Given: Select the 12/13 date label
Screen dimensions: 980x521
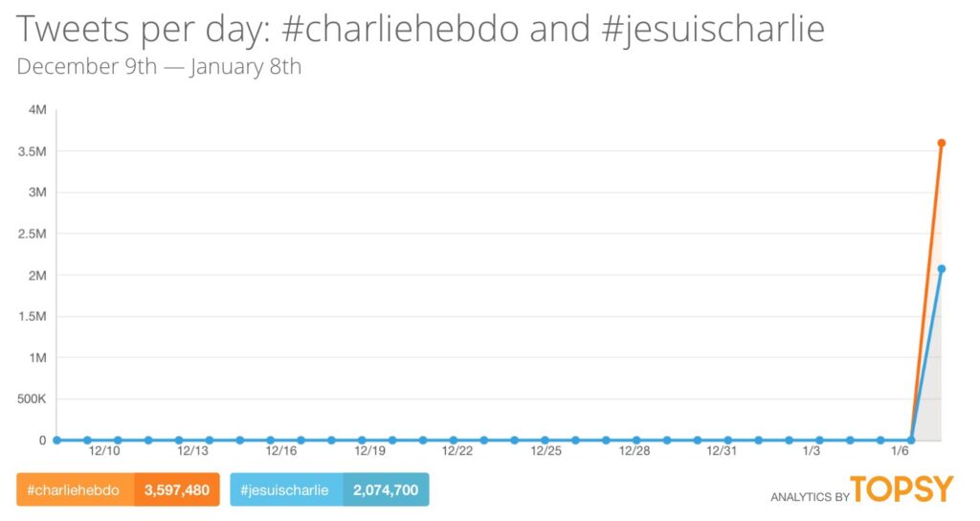Looking at the screenshot, I should coord(192,451).
